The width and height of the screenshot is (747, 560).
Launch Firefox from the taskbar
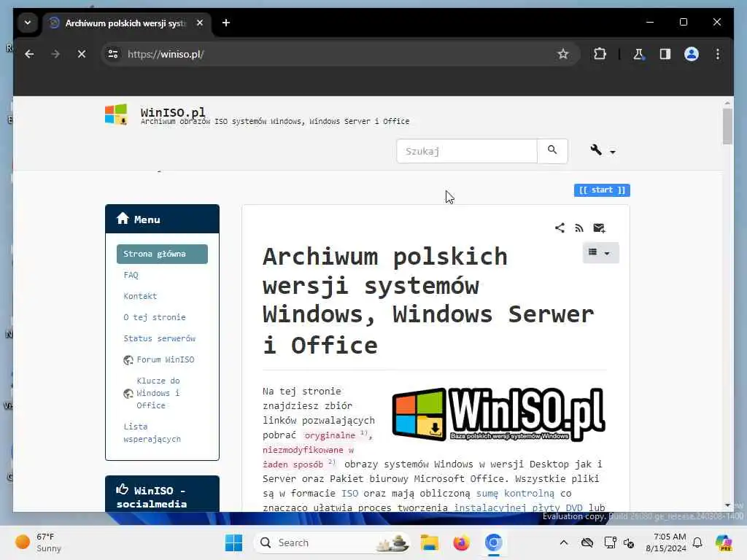tap(461, 542)
